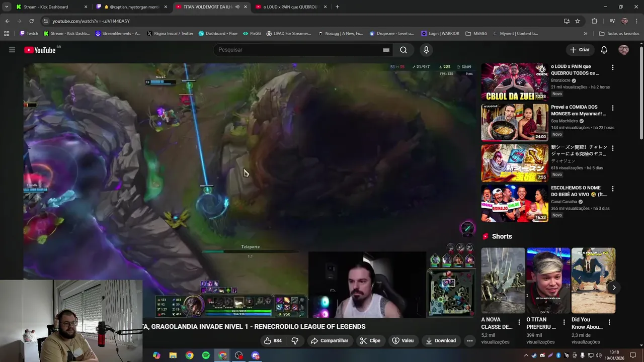
Task: Click the YouTube search magnifier button
Action: click(x=404, y=50)
